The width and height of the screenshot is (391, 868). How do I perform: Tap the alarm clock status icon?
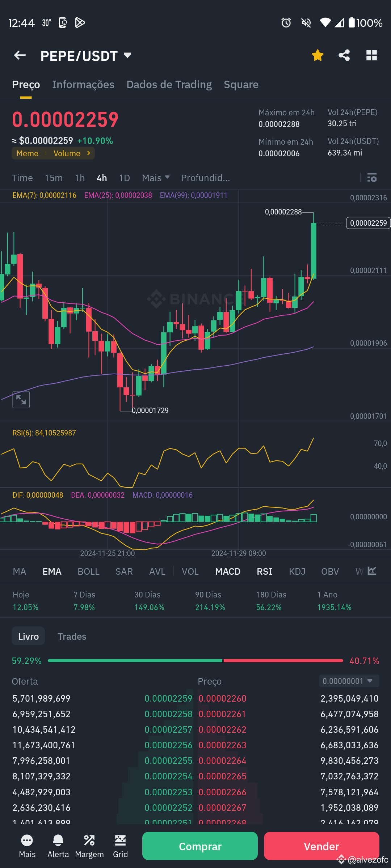(286, 23)
